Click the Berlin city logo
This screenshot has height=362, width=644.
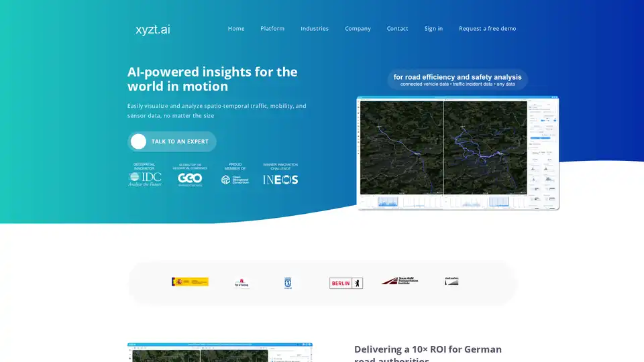346,283
